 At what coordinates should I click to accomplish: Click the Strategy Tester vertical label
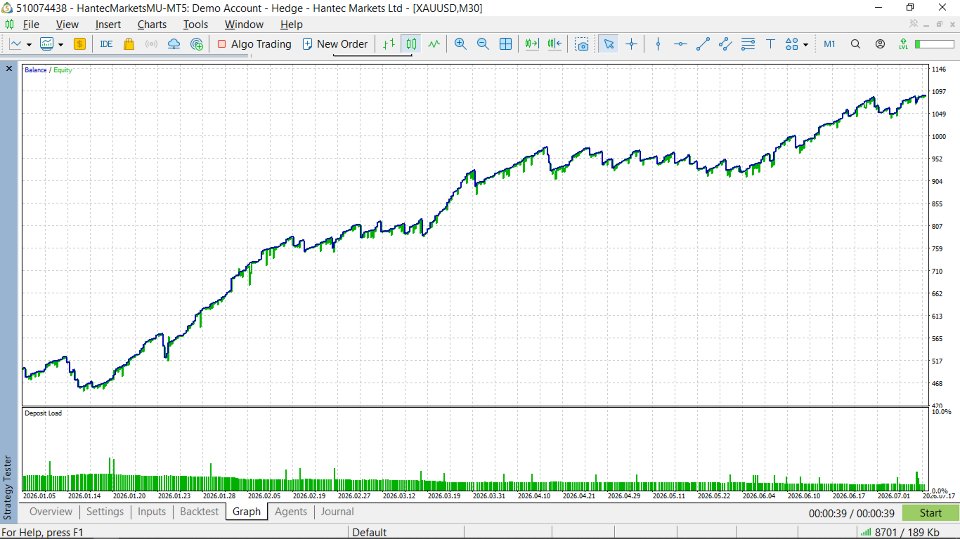pyautogui.click(x=8, y=487)
